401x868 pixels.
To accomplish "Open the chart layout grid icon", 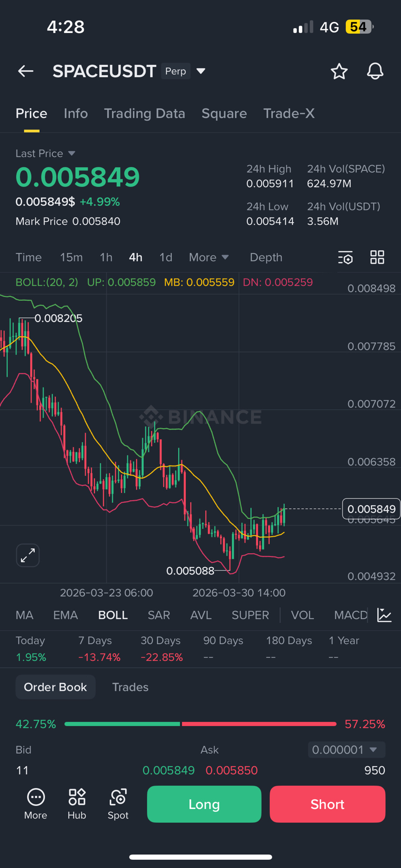I will [377, 257].
